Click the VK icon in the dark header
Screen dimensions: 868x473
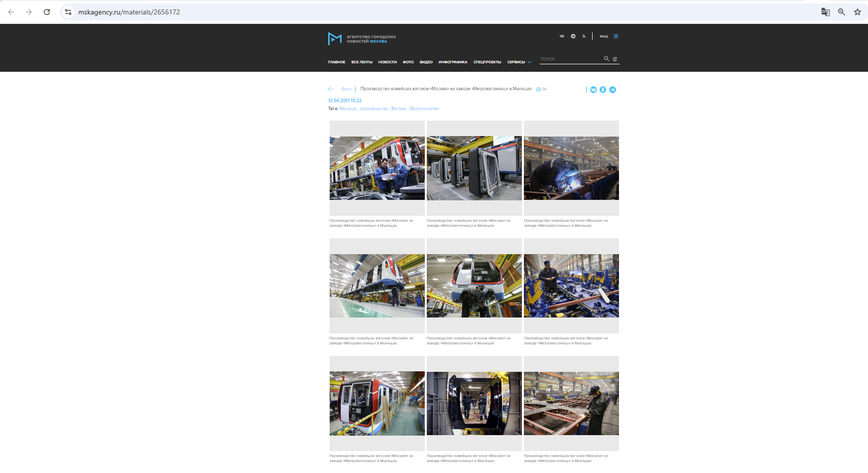point(562,36)
